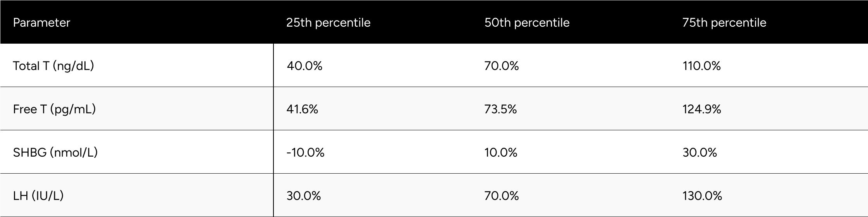Click SHBG median value 10.0%

501,152
